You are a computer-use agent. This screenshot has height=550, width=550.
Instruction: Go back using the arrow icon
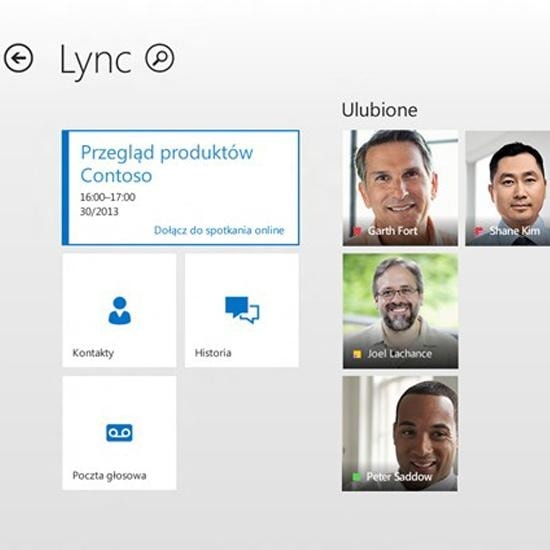pos(19,58)
